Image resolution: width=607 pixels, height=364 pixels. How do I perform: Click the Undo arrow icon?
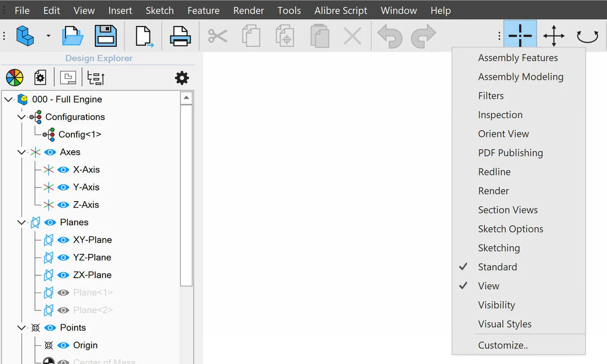[x=389, y=36]
